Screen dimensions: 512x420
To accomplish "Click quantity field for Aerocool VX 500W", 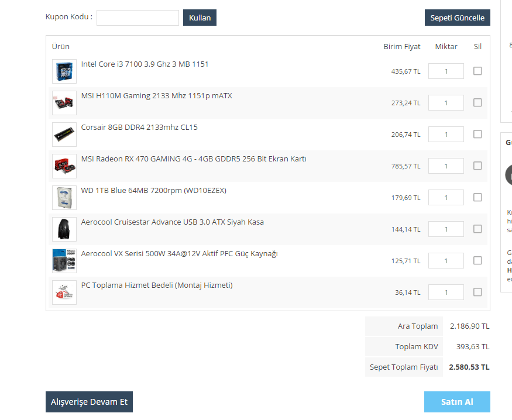I will tap(446, 261).
